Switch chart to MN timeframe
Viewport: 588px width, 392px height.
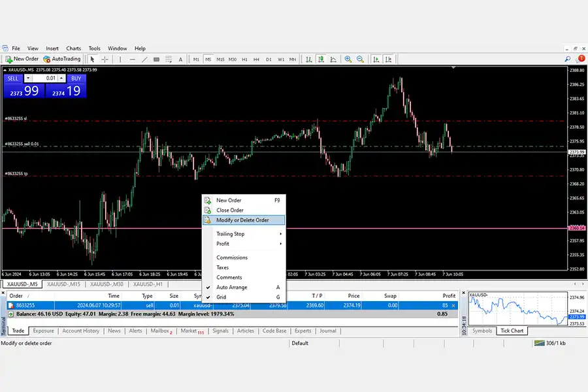coord(293,59)
